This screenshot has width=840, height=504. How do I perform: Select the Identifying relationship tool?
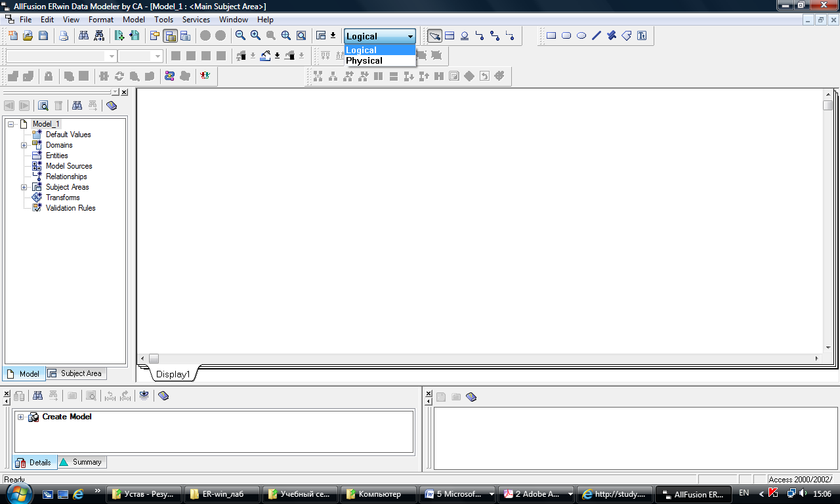480,35
